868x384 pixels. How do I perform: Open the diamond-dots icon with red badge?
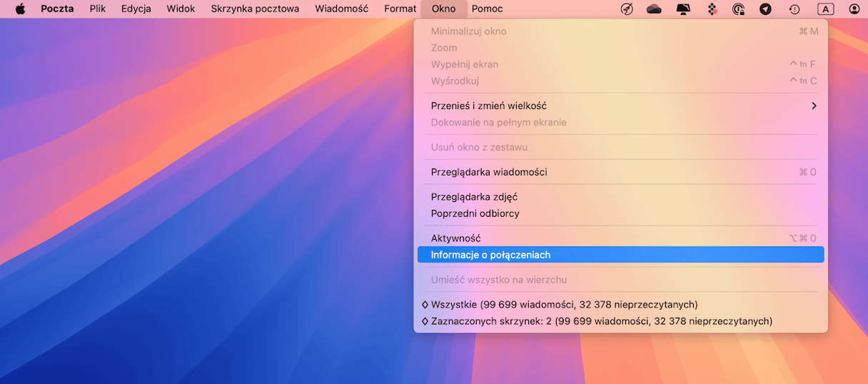pos(712,9)
